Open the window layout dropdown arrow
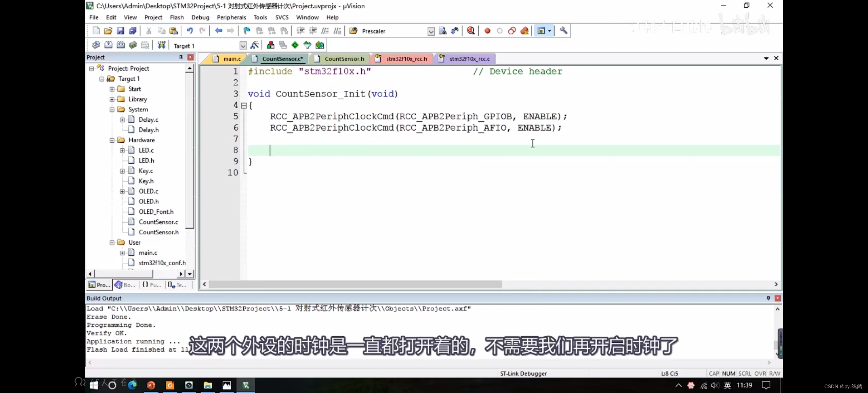 click(550, 31)
